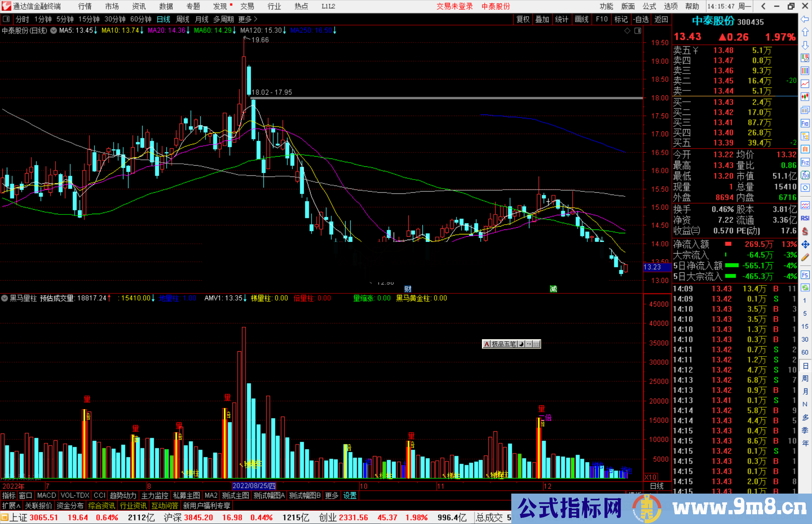Open the 行情 menu

click(x=85, y=6)
